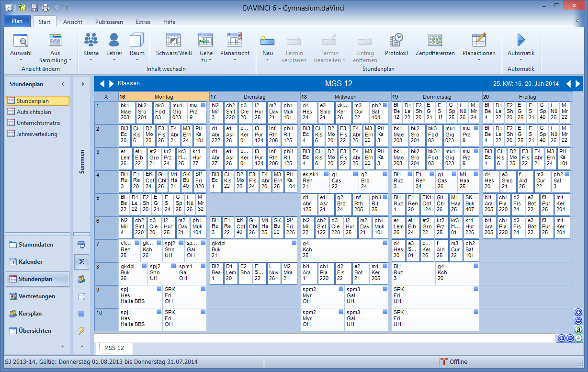Switch to the Start ribbon tab
Screen dimensions: 588x372
(x=45, y=22)
